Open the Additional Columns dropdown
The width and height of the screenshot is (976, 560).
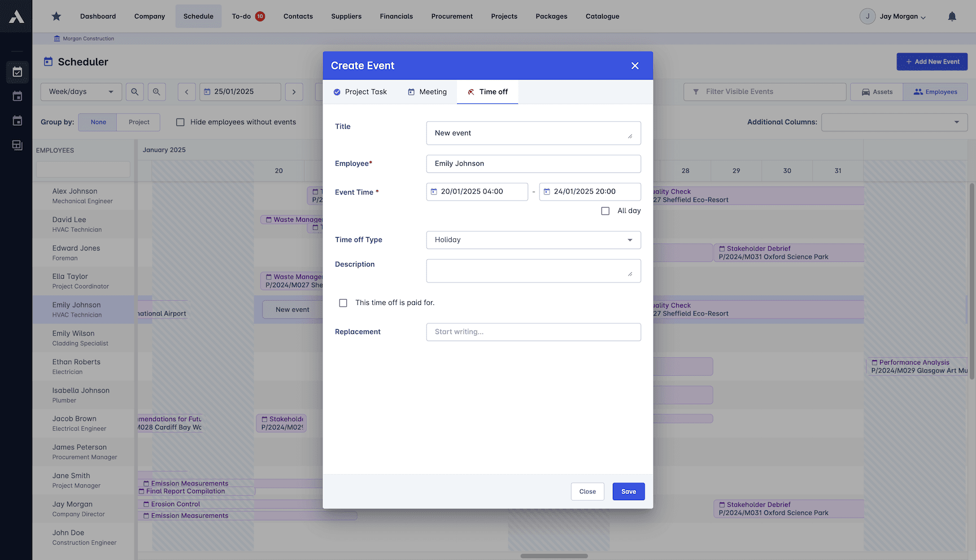[894, 122]
